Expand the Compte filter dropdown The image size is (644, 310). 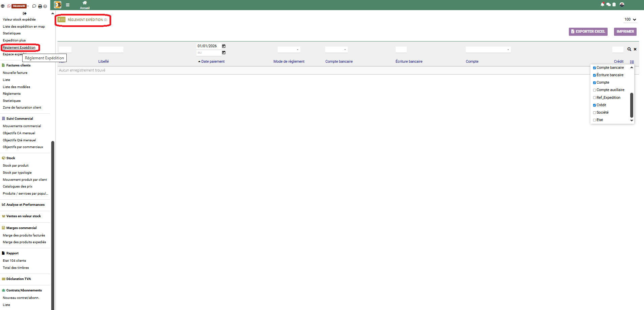(x=488, y=50)
